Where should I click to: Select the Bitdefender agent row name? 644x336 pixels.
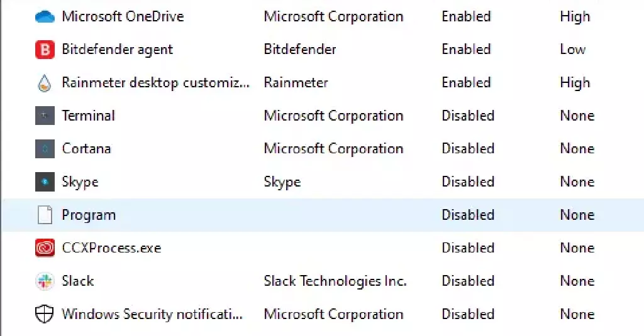click(x=118, y=50)
